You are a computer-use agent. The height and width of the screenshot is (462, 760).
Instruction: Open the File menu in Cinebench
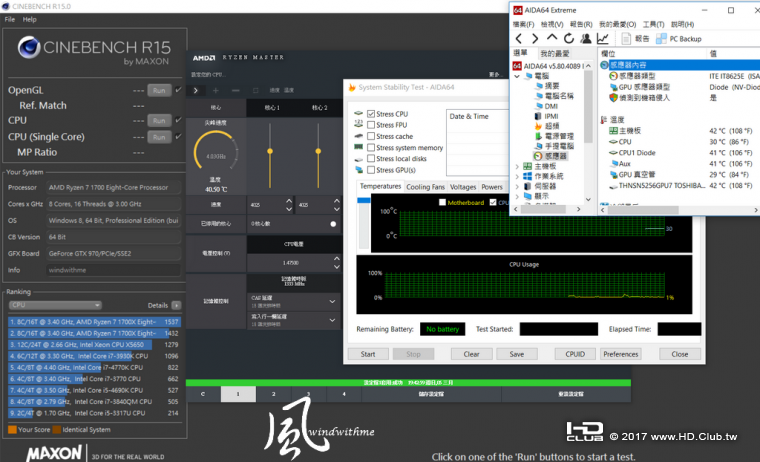click(9, 19)
